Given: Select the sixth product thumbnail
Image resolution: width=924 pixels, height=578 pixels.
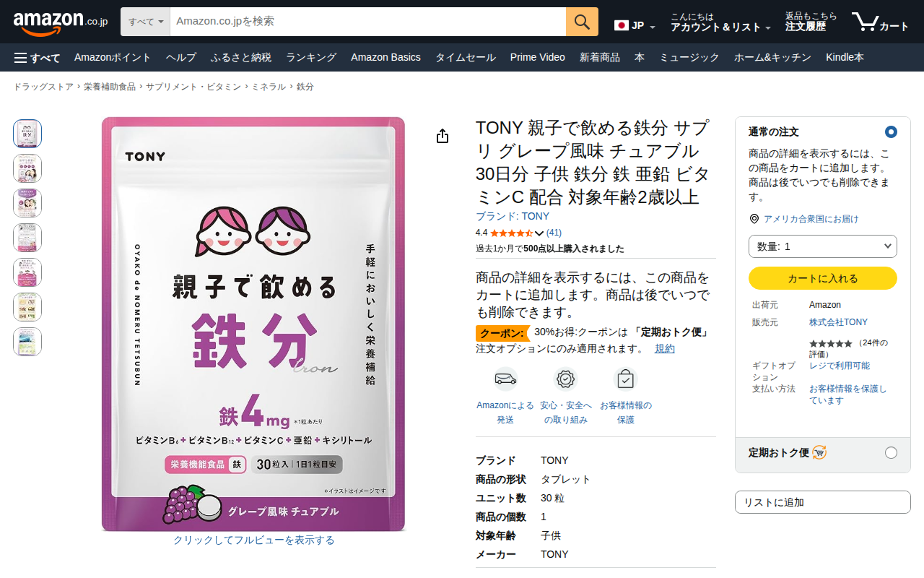Looking at the screenshot, I should [x=27, y=307].
